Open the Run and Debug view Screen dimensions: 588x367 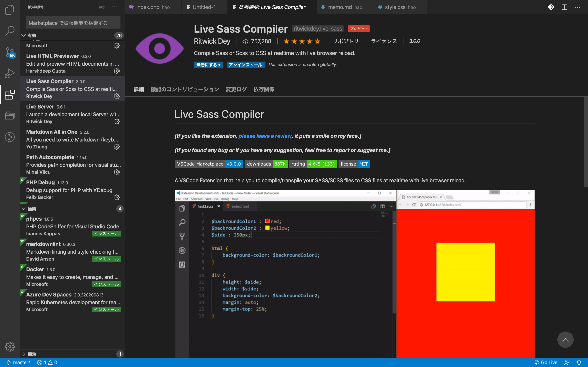pos(10,73)
